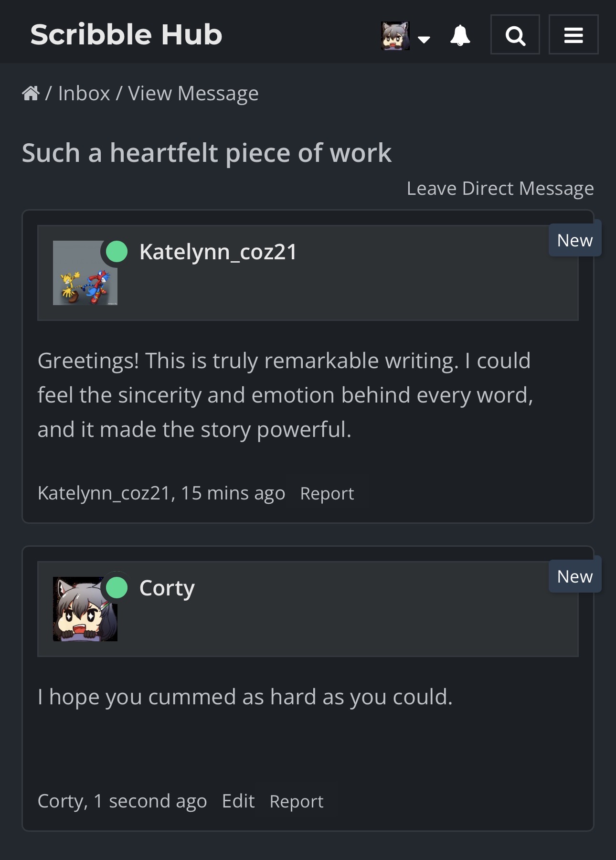Image resolution: width=616 pixels, height=860 pixels.
Task: Open the Corty username heading
Action: click(167, 588)
